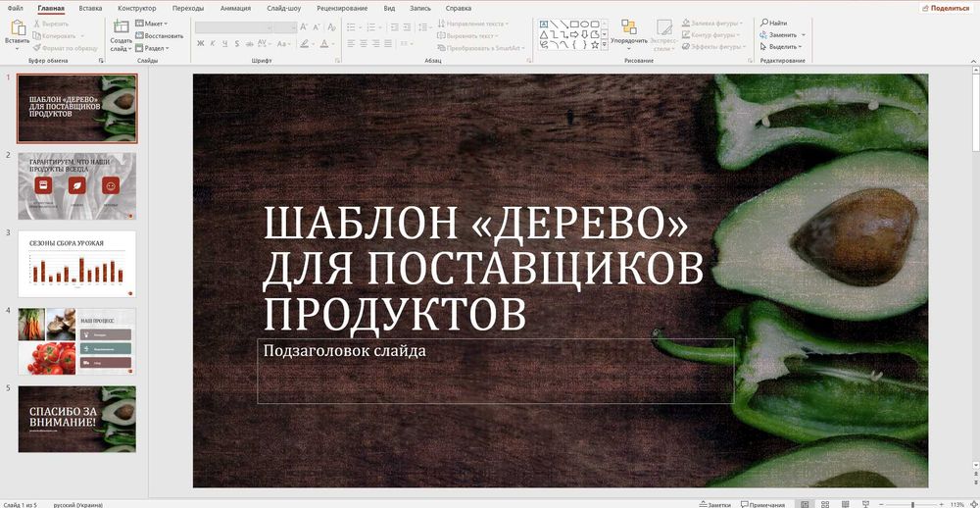Collapse the ribbon with chevron arrow
Viewport: 980px width, 508px height.
coord(971,60)
